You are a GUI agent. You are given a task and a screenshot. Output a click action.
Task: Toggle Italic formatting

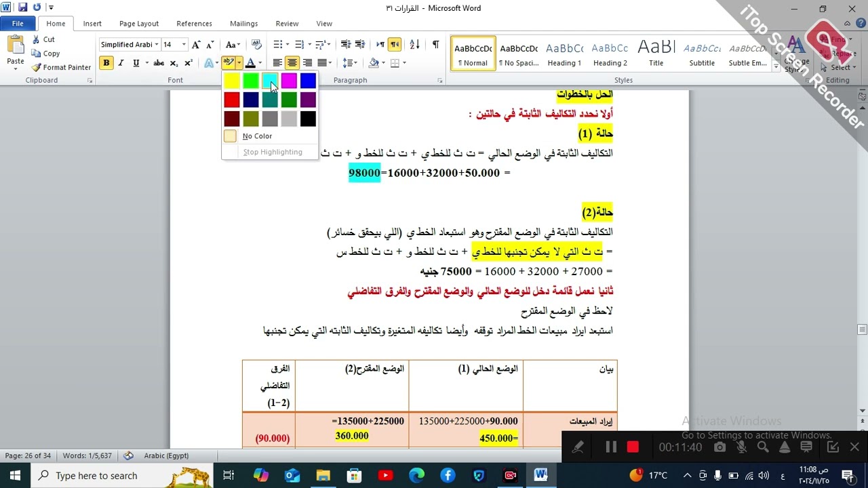[121, 63]
